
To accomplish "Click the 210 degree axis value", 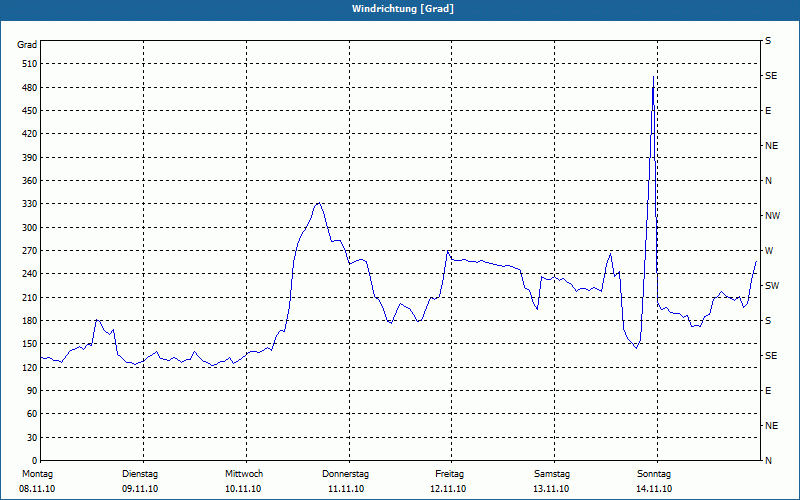I will pyautogui.click(x=30, y=297).
